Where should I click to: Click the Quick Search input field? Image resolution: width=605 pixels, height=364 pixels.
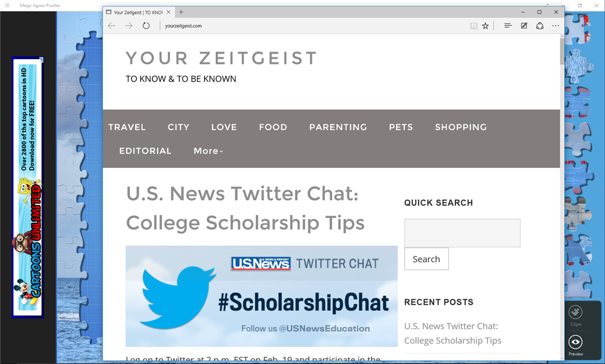pyautogui.click(x=462, y=233)
